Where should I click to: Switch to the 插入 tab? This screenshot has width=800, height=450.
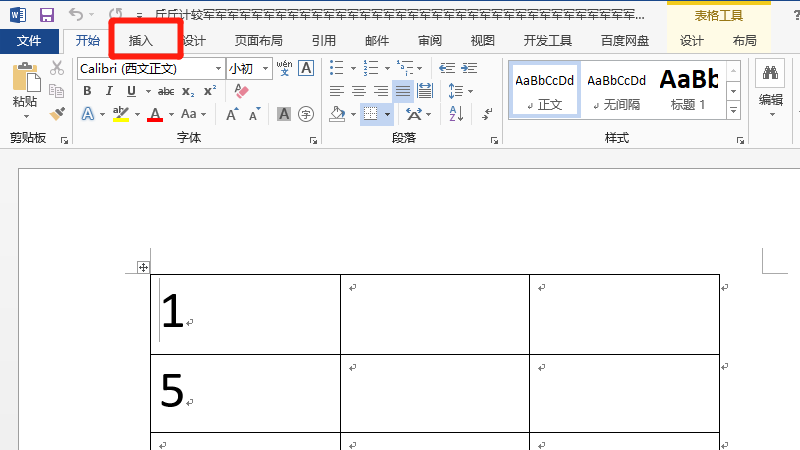click(141, 41)
